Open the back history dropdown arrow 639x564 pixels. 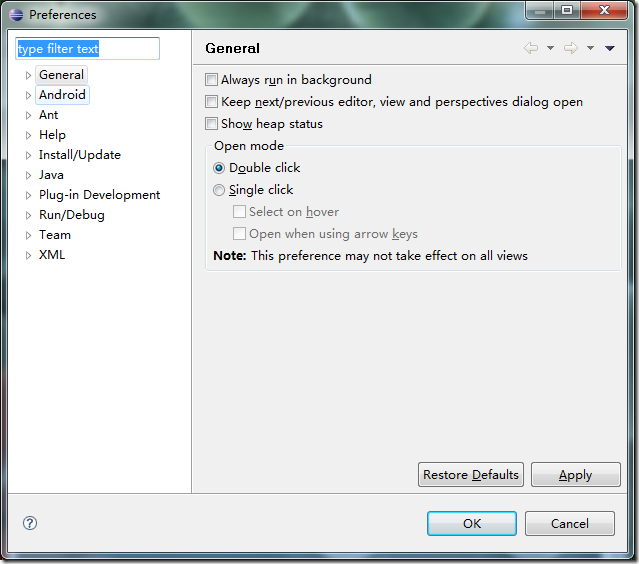click(550, 48)
